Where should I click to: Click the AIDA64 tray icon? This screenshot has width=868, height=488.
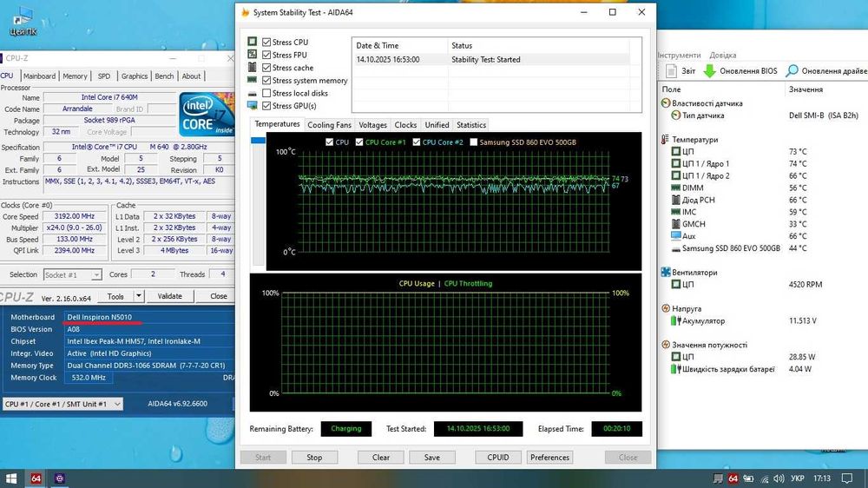(x=733, y=478)
